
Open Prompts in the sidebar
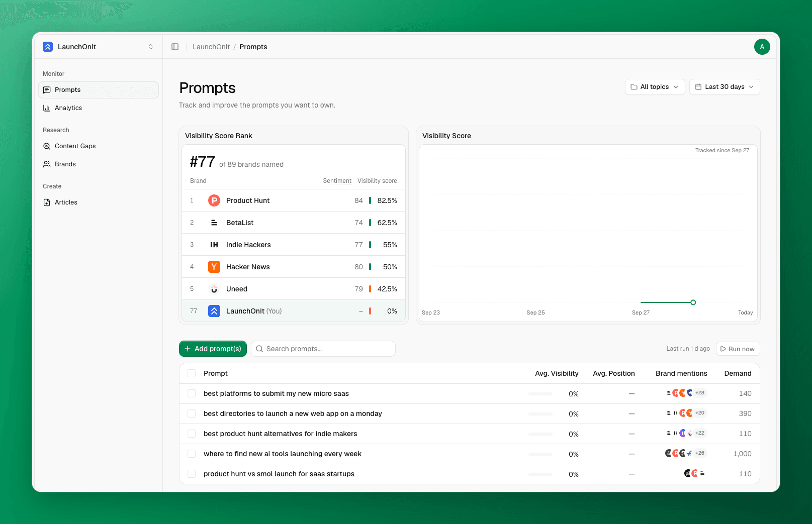pyautogui.click(x=99, y=90)
